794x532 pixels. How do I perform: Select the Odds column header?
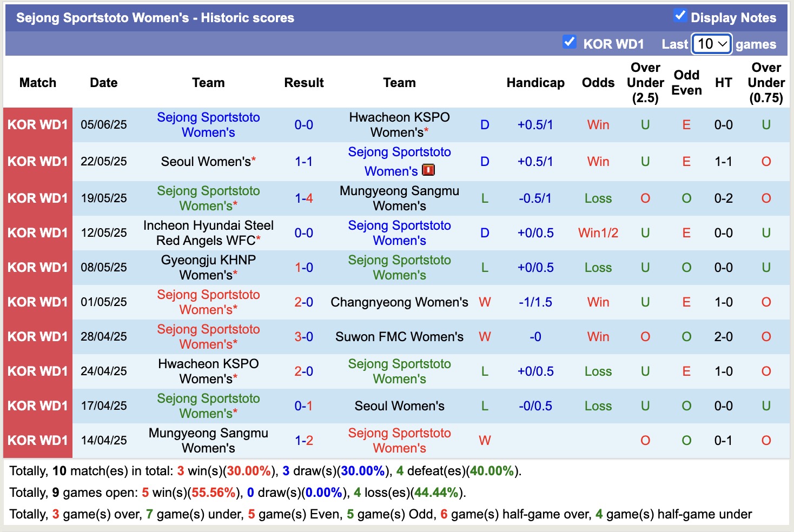[598, 83]
